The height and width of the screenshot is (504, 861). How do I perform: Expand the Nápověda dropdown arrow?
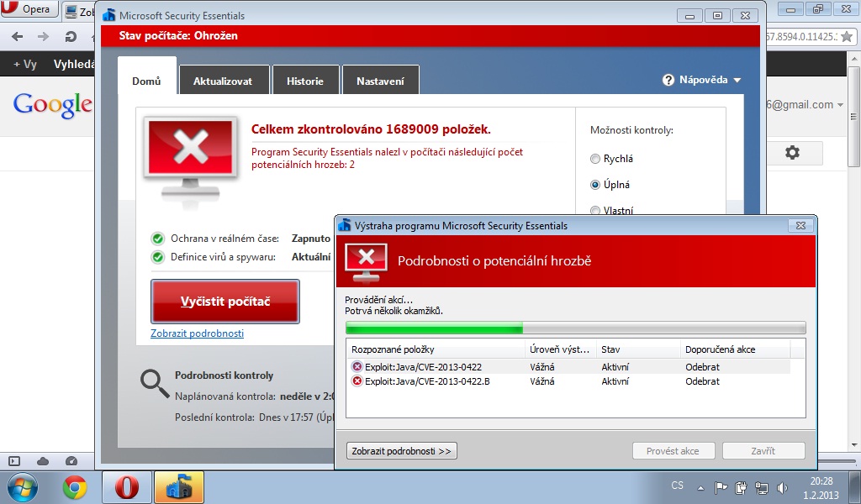[737, 81]
